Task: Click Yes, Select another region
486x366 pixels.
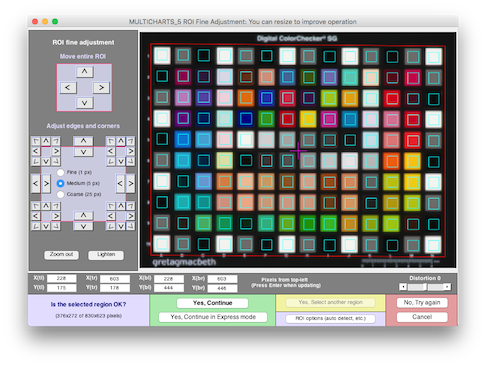Action: coord(330,302)
